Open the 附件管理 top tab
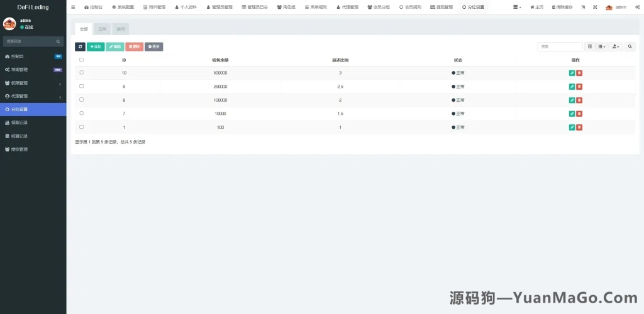This screenshot has height=314, width=644. [x=155, y=8]
